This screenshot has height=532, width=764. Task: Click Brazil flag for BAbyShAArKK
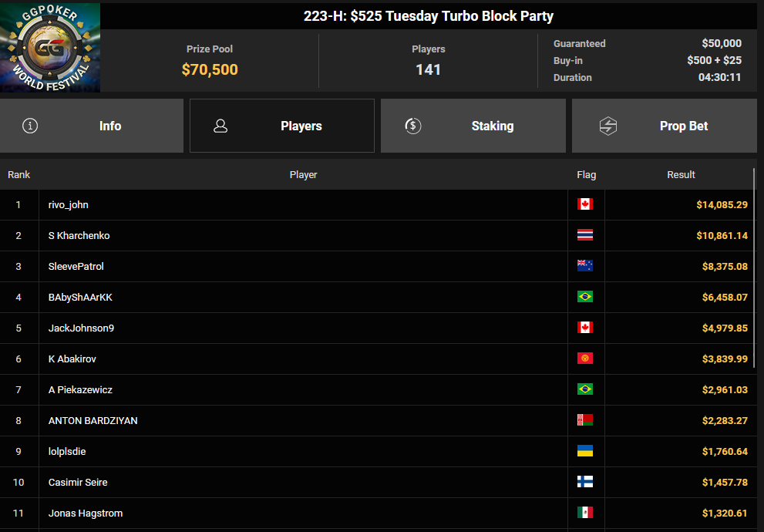[x=584, y=296]
